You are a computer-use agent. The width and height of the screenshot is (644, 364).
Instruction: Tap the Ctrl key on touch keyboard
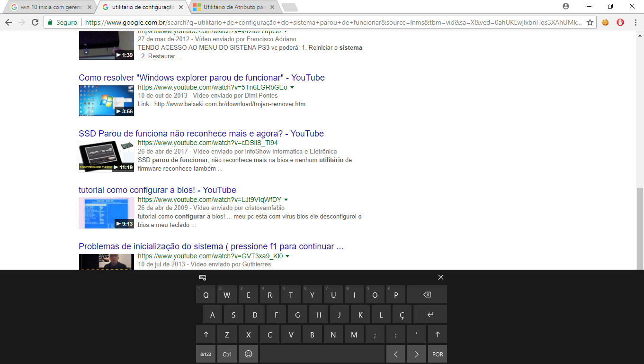coord(227,354)
